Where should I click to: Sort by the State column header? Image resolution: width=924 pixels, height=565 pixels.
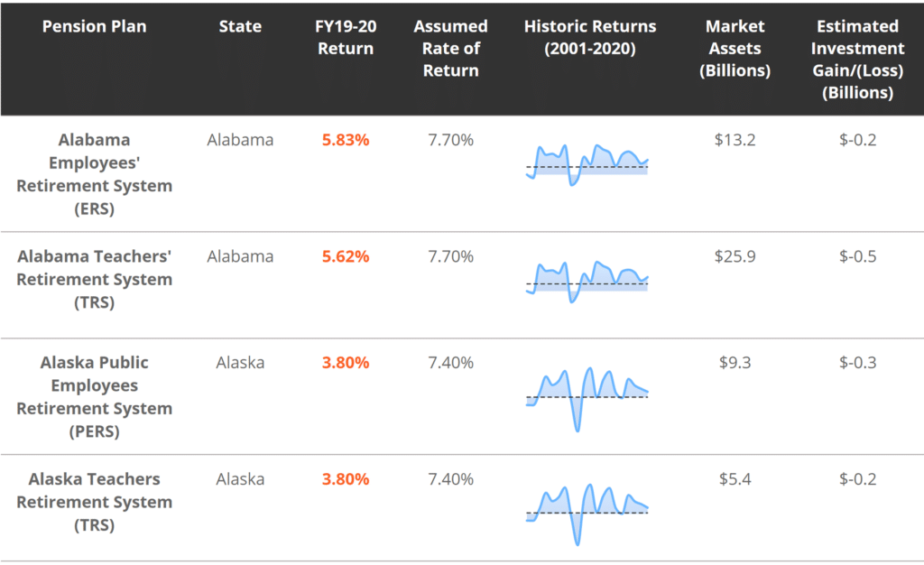click(x=240, y=26)
